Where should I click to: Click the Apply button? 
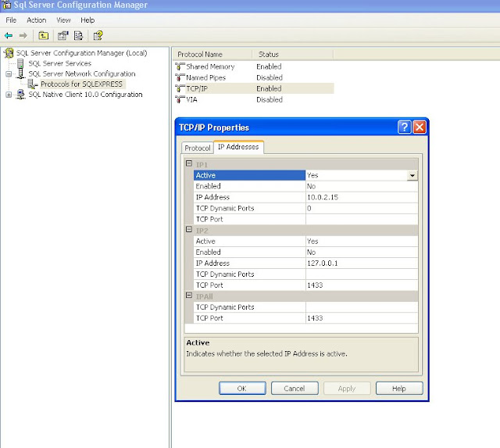coord(347,389)
